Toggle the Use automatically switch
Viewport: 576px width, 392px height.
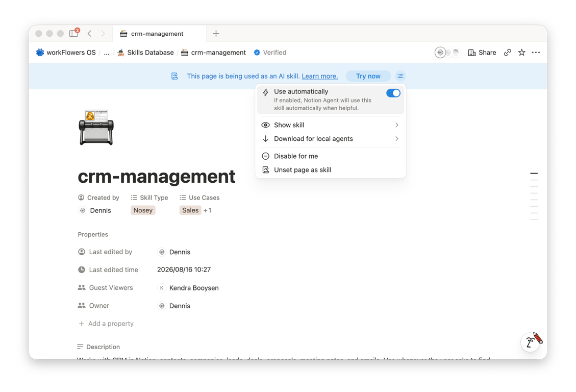[393, 93]
